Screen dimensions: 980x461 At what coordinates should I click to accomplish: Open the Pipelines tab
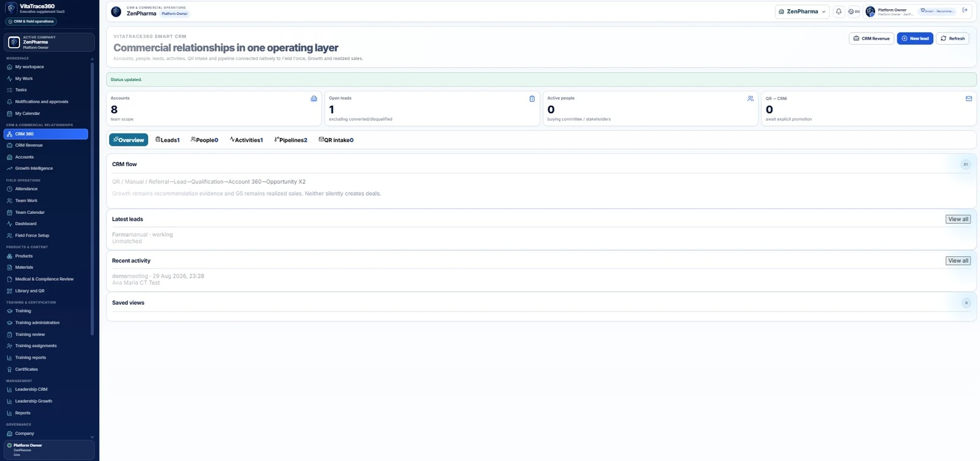291,140
